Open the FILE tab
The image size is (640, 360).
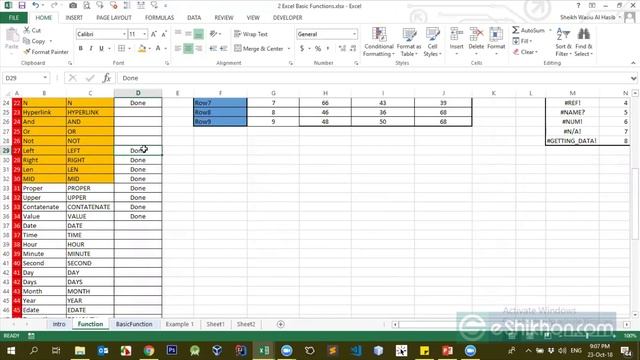point(13,18)
